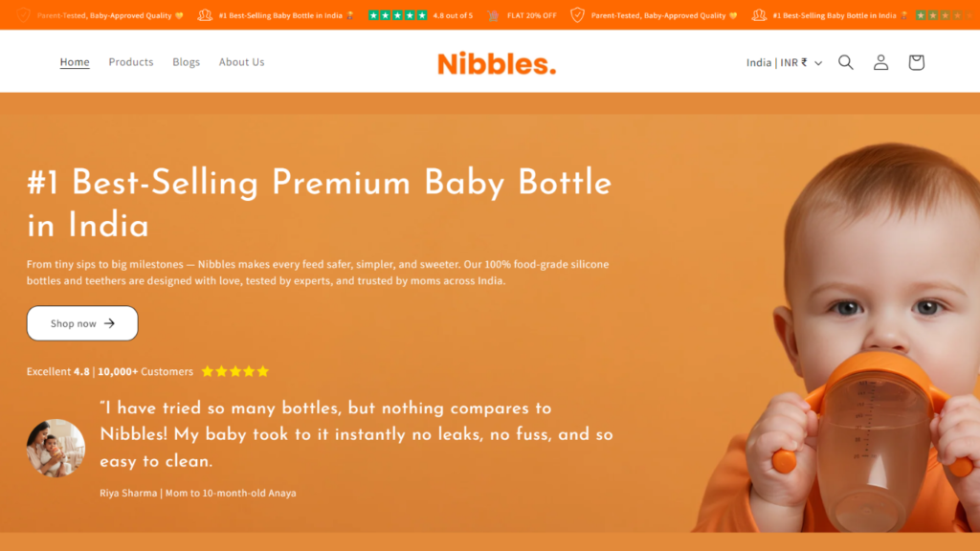Click the green Trustpilot stars in banner
Screen dimensions: 980x551
tap(398, 15)
